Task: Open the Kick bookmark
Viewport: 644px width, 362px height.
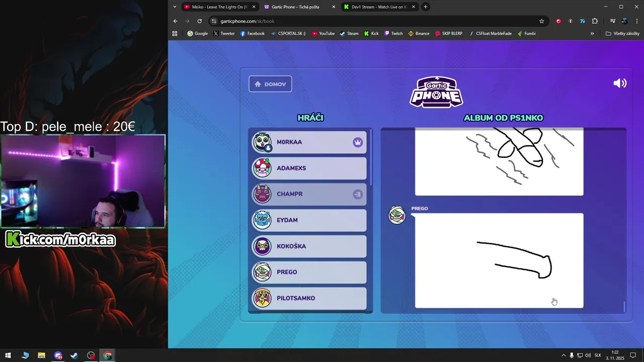Action: point(371,34)
